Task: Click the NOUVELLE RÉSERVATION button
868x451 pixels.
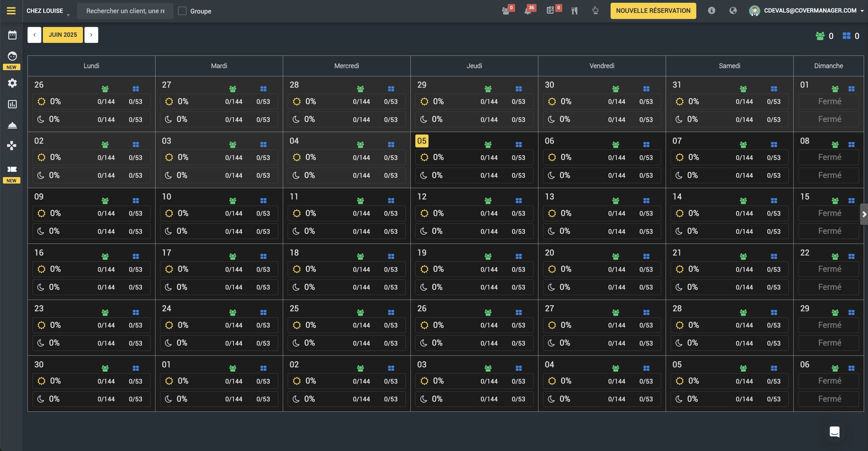Action: pos(653,11)
